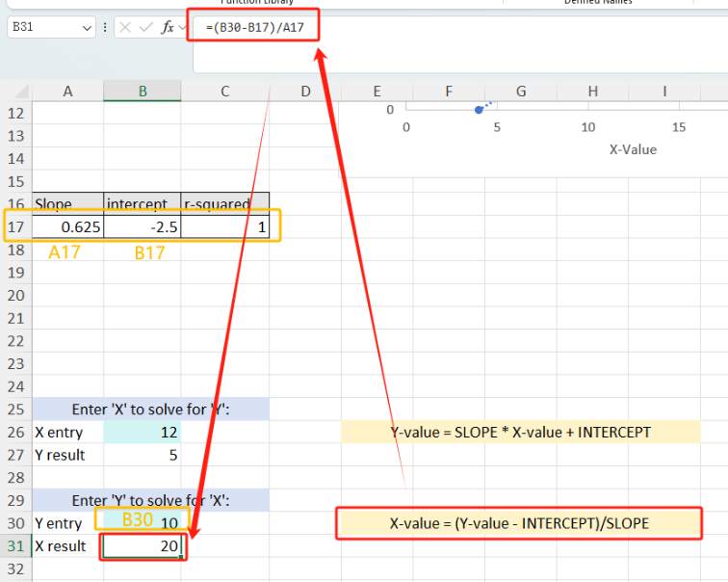Click the Y-value = SLOPE * X-value + INTERCEPT cell

pos(520,433)
